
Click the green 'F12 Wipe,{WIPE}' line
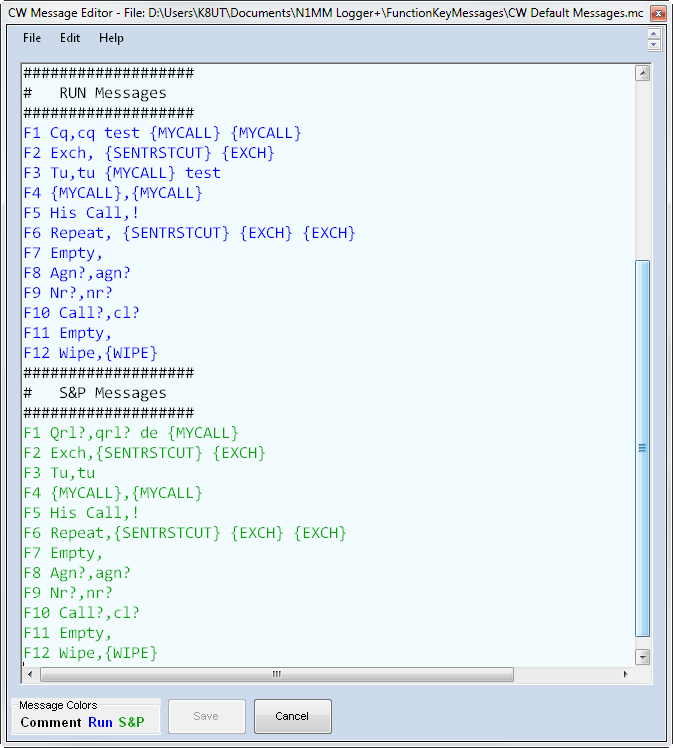point(91,653)
